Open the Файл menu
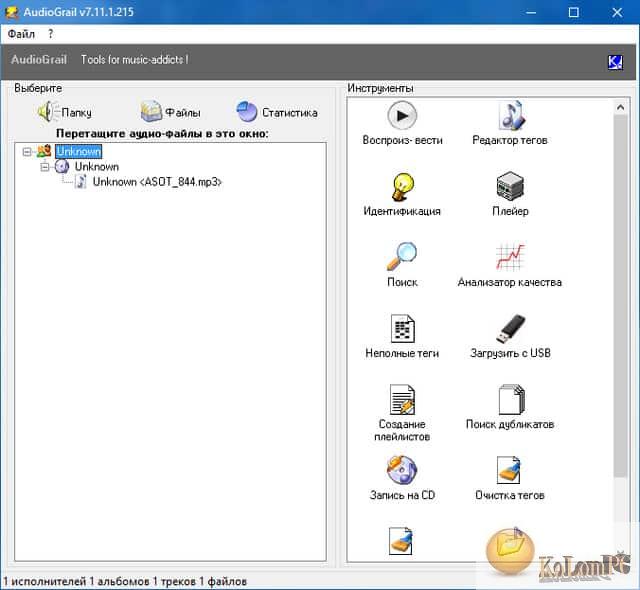Screen dimensions: 640x590 coord(21,34)
